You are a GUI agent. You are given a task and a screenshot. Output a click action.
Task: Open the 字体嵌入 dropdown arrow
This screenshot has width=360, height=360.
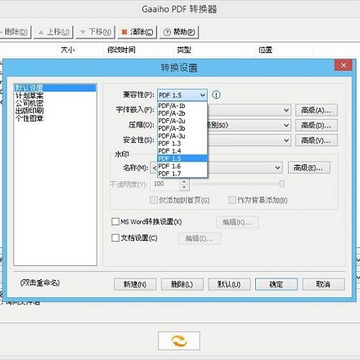pyautogui.click(x=287, y=110)
